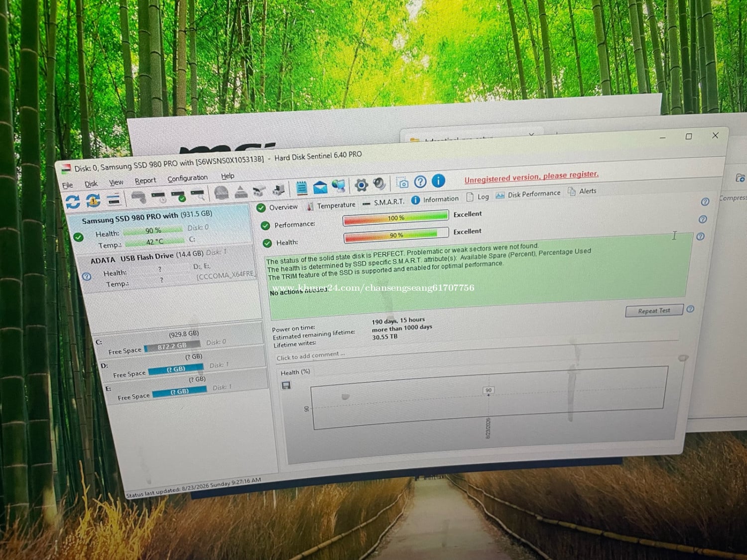Switch to the Temperature tab
The height and width of the screenshot is (560, 747).
click(x=331, y=205)
